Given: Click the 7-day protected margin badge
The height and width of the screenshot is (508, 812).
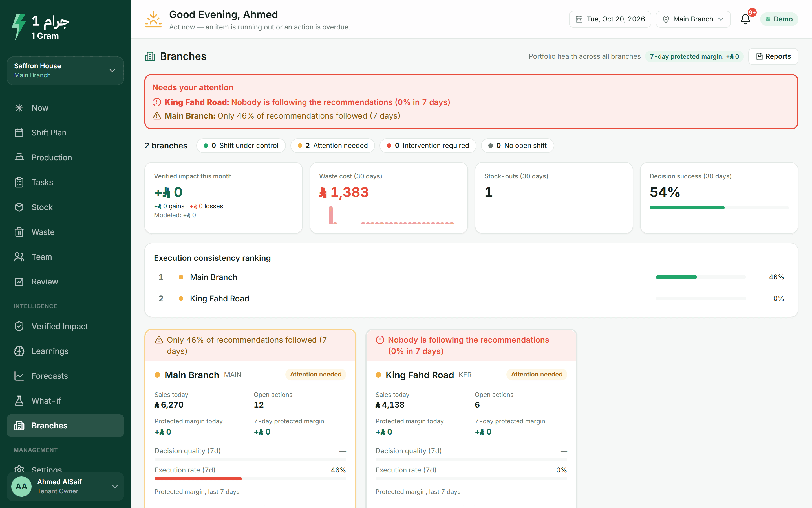Looking at the screenshot, I should [x=694, y=56].
